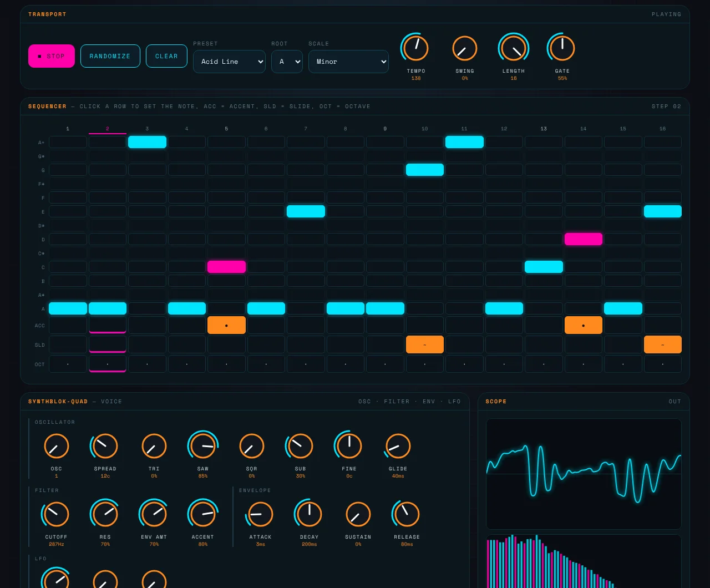Toggle the D note on step 14
The height and width of the screenshot is (588, 710).
click(x=584, y=239)
